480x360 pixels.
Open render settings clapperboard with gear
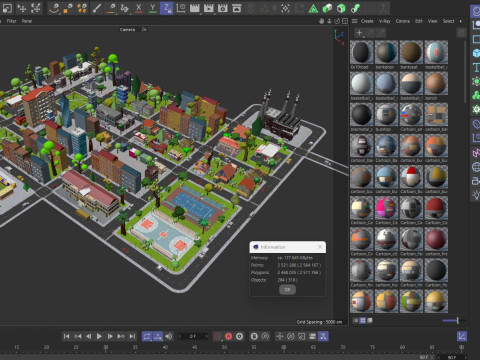coord(223,8)
